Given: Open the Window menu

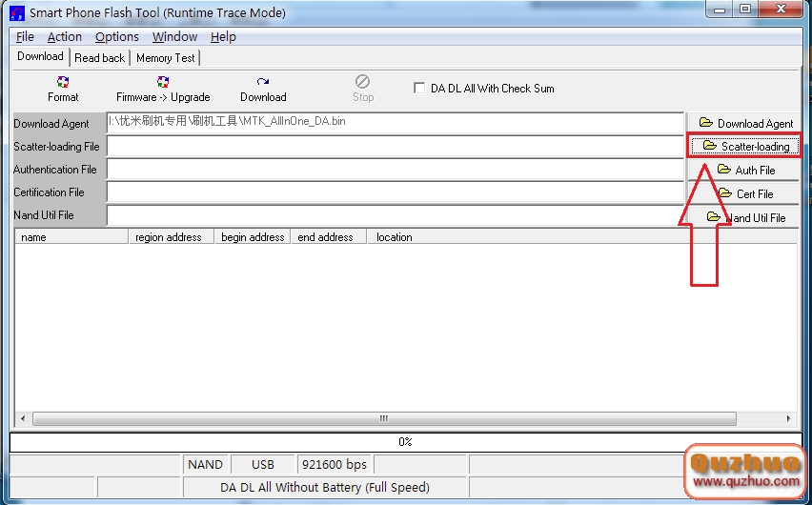Looking at the screenshot, I should 174,37.
